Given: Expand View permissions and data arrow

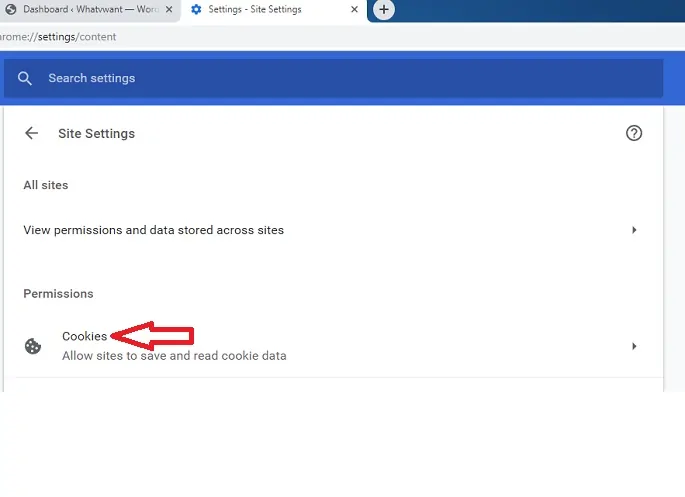Looking at the screenshot, I should (x=634, y=230).
